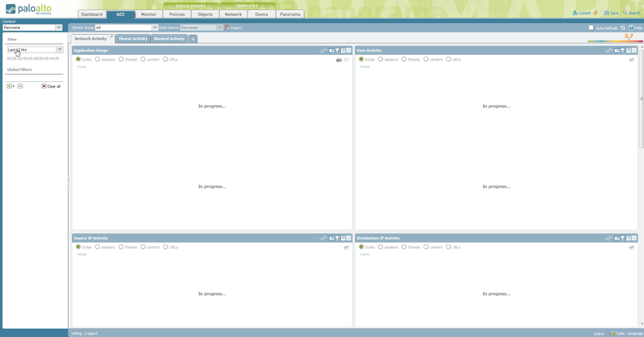The width and height of the screenshot is (644, 337).
Task: Select content radio in Destination IP Activity
Action: 426,247
